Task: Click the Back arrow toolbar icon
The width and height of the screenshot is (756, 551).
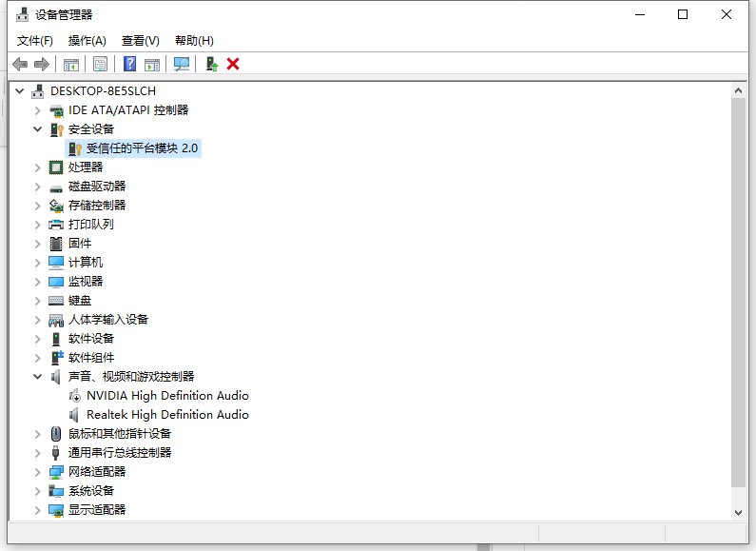Action: [20, 64]
